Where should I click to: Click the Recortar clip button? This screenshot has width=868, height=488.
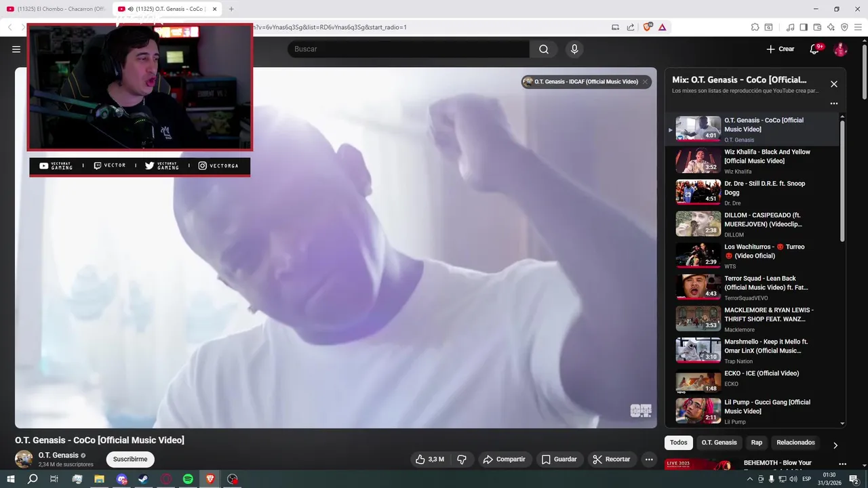coord(612,460)
